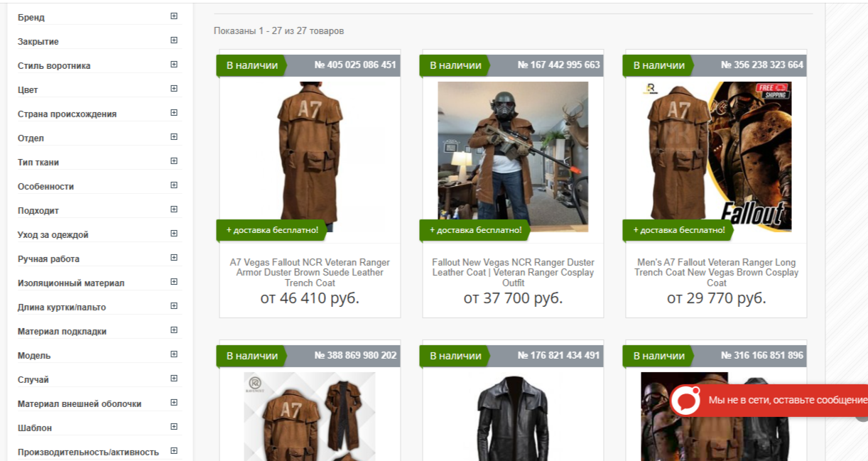Click item number № 356 238 323 664

[762, 65]
